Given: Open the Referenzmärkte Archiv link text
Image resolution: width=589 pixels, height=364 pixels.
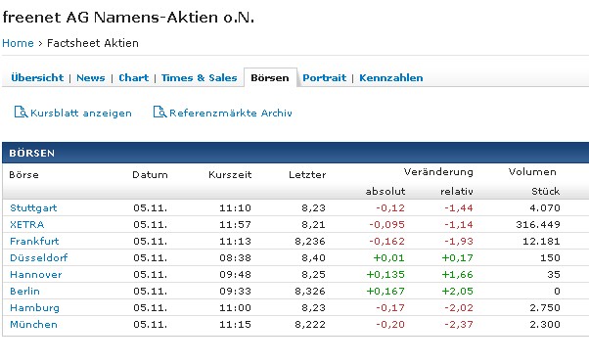Looking at the screenshot, I should [231, 114].
